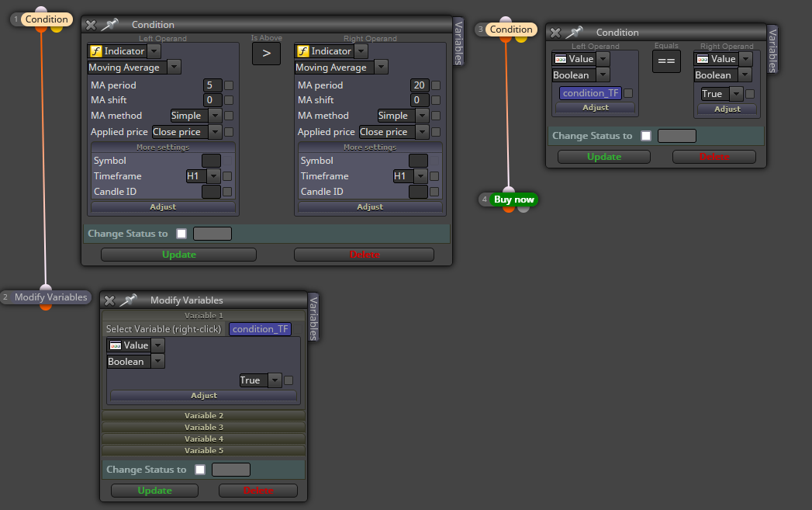Viewport: 812px width, 510px height.
Task: Click Update in Modify Variables panel
Action: (x=154, y=491)
